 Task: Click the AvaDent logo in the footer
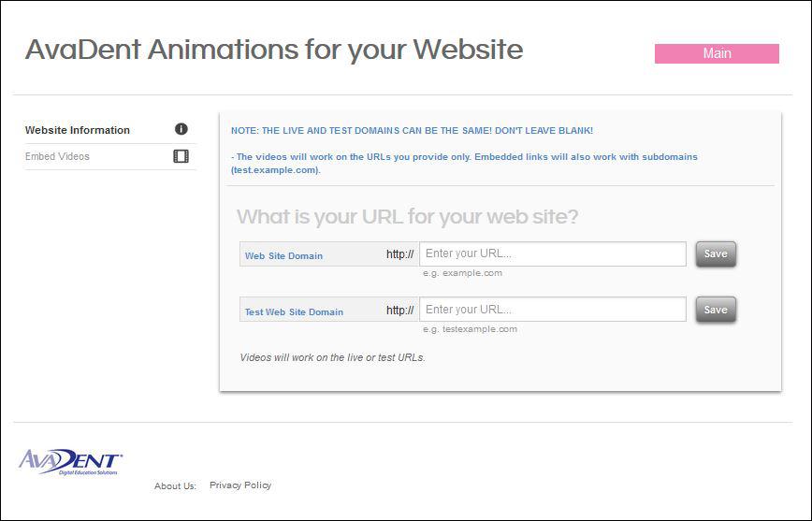pyautogui.click(x=70, y=461)
